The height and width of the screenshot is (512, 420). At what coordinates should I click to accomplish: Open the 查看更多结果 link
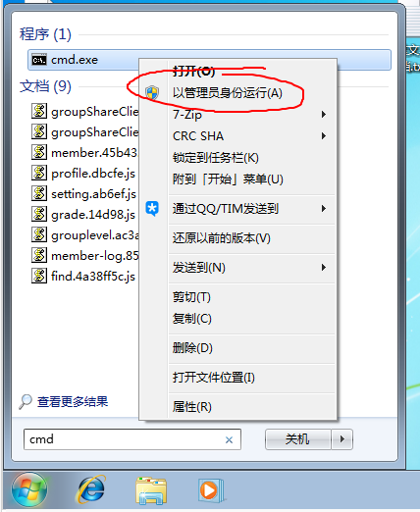[x=73, y=401]
